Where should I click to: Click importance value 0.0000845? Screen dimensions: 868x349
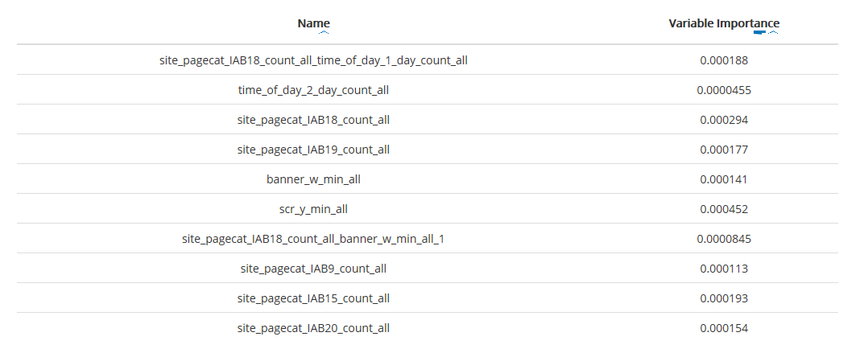pos(724,239)
